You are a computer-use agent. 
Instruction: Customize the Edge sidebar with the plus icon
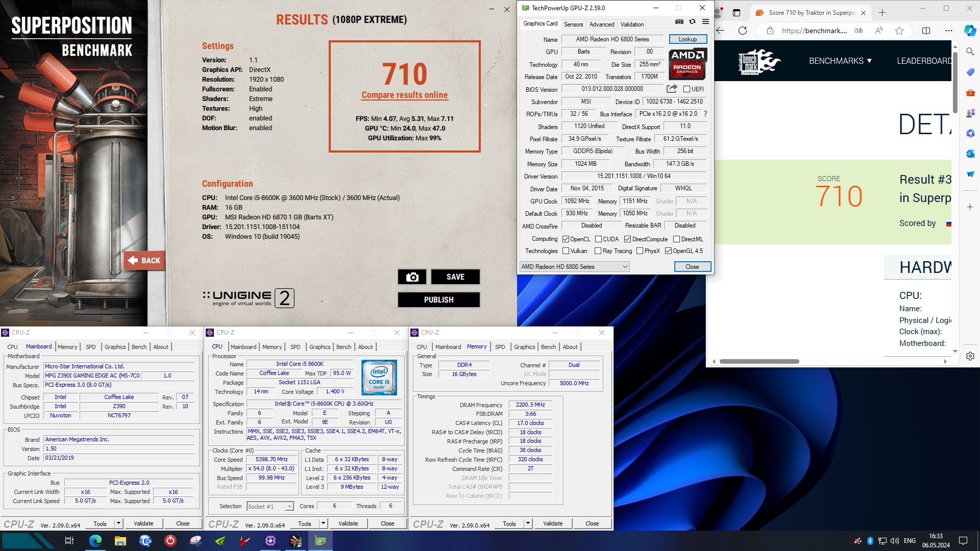(x=970, y=207)
